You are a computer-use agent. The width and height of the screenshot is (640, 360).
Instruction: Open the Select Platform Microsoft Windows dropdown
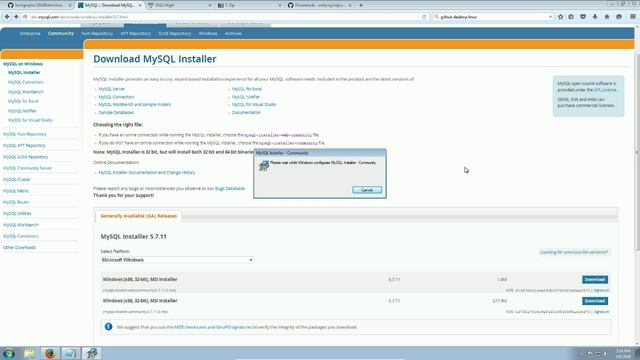(x=177, y=260)
